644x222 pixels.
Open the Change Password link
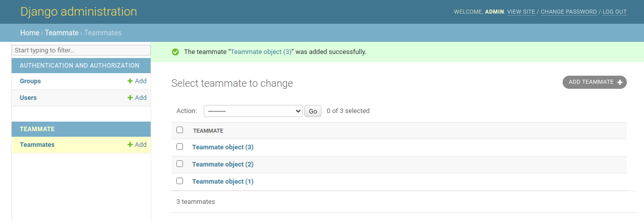coord(569,12)
